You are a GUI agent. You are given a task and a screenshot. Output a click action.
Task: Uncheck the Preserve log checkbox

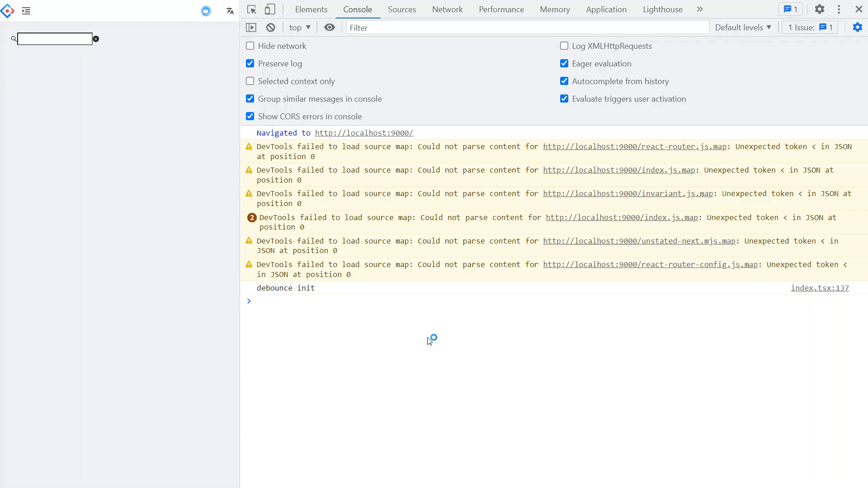250,64
